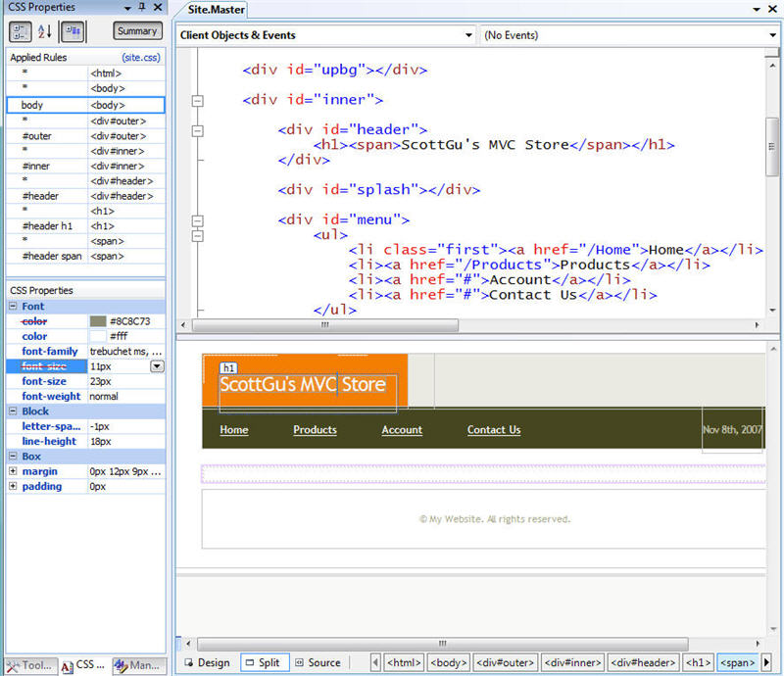
Task: Select the #header span rule row
Action: (x=85, y=256)
